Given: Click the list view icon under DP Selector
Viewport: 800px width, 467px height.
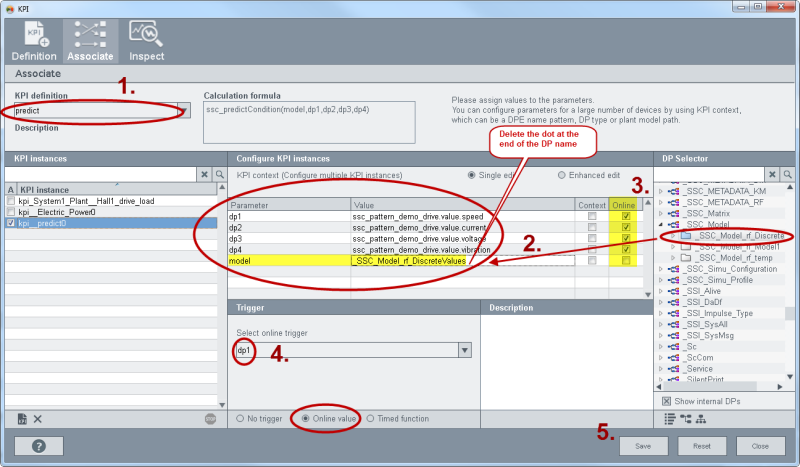Looking at the screenshot, I should pyautogui.click(x=669, y=418).
